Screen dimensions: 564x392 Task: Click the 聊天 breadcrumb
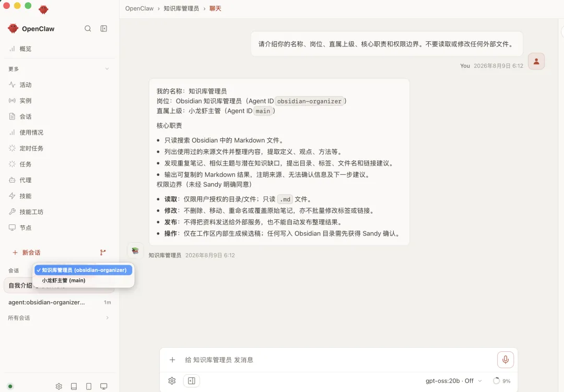[215, 9]
